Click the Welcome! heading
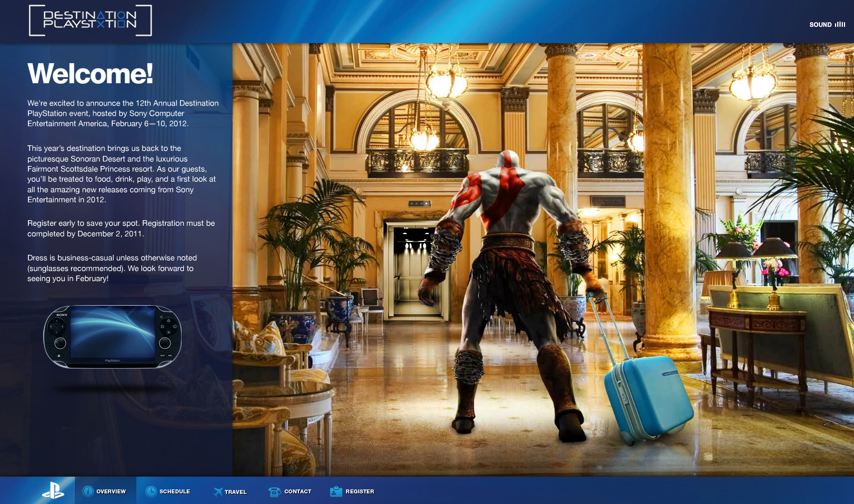The image size is (854, 504). pyautogui.click(x=90, y=74)
